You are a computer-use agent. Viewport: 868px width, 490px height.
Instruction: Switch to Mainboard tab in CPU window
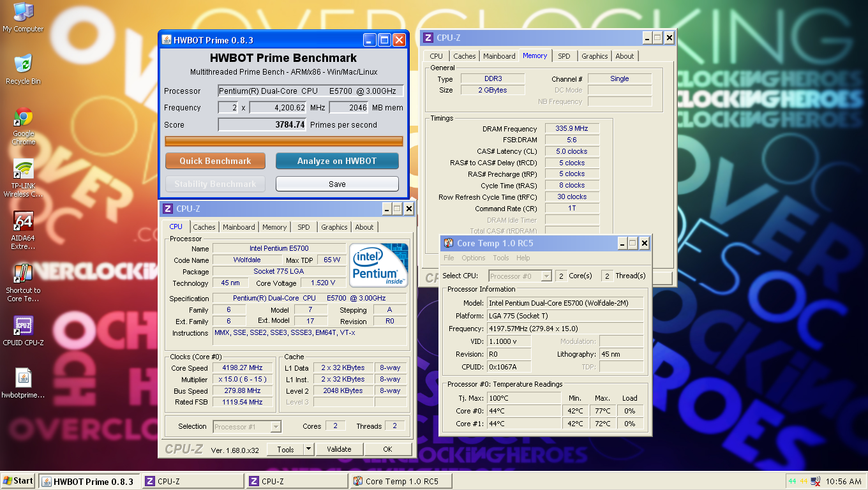click(239, 227)
